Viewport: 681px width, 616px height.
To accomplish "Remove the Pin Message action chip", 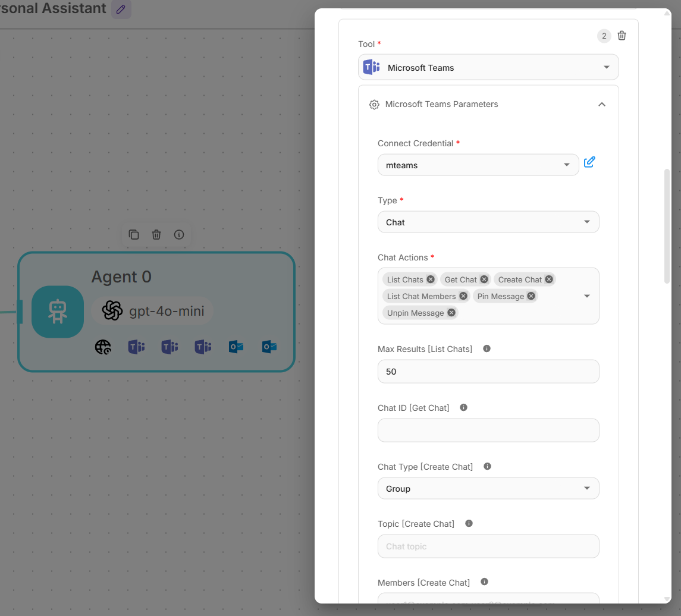I will click(x=531, y=296).
